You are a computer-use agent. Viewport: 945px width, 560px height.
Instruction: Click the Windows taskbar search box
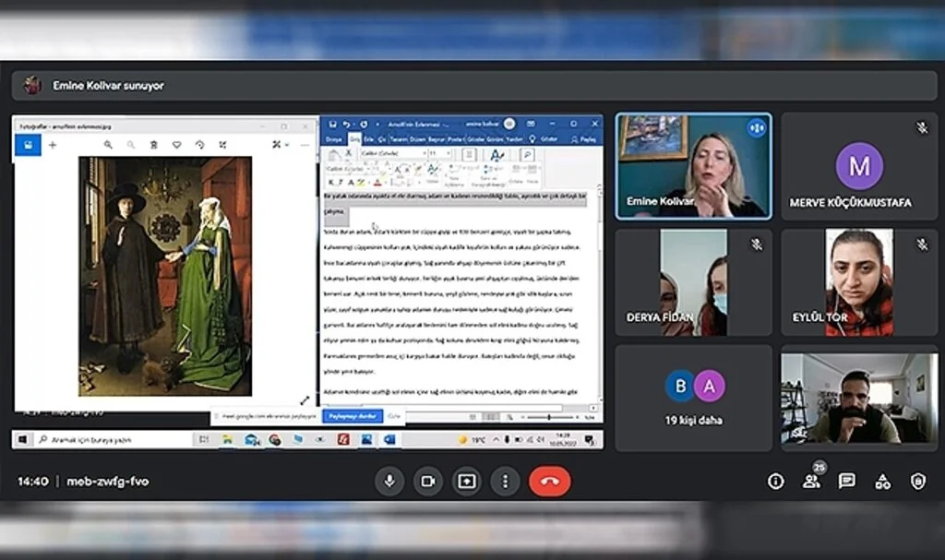pos(114,439)
